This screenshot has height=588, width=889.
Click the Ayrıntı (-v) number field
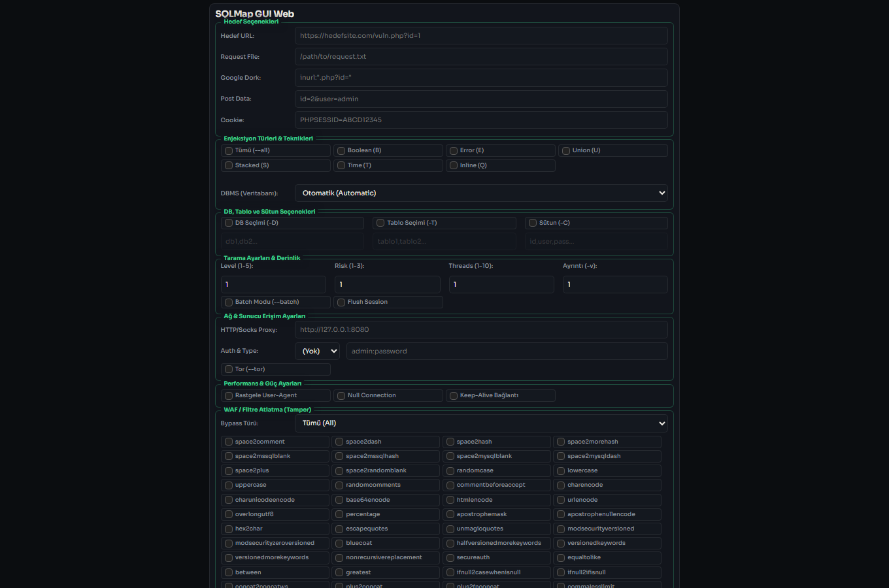tap(615, 284)
